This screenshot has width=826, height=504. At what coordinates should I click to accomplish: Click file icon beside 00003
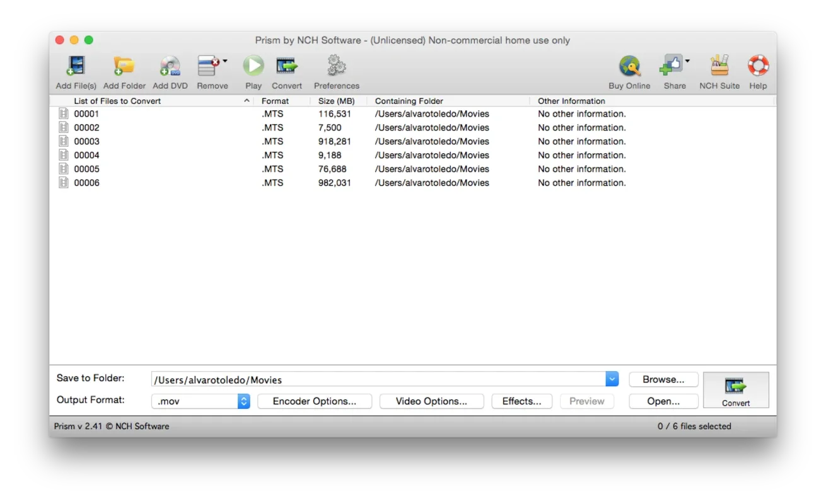point(63,142)
